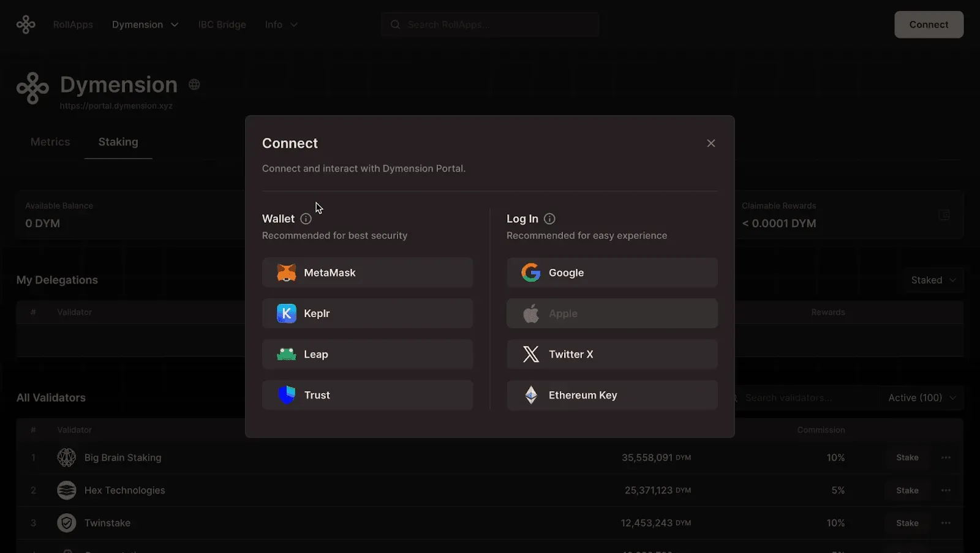Click the info icon next to Wallet
The height and width of the screenshot is (553, 980).
point(306,219)
